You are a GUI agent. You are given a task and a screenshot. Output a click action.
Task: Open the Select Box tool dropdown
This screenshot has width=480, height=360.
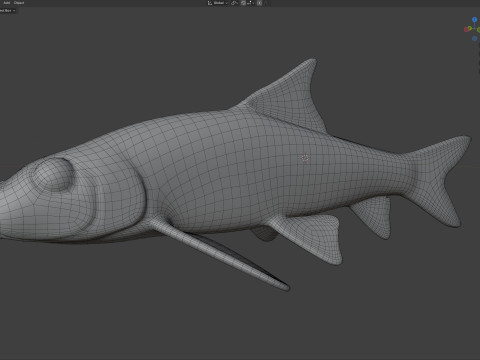[x=7, y=11]
